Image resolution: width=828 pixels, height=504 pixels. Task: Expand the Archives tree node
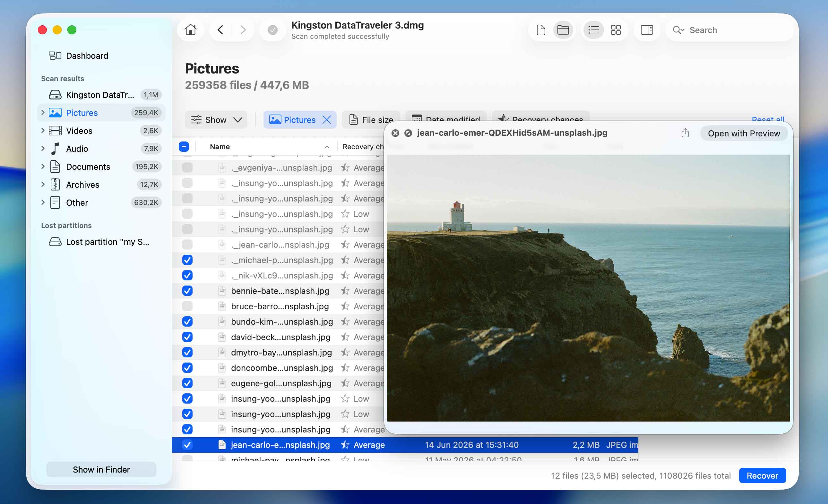43,184
